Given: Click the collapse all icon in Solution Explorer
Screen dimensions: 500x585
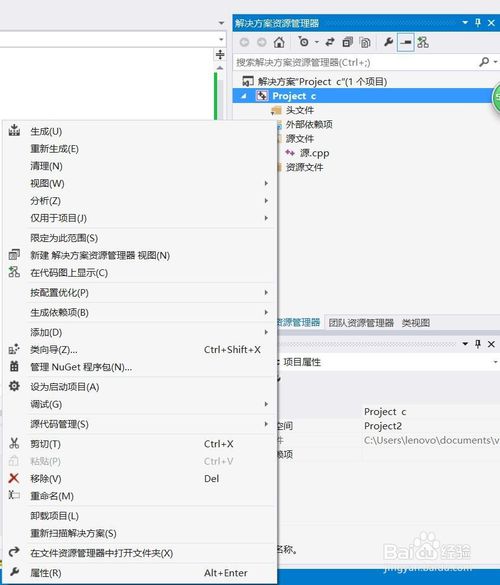Looking at the screenshot, I should point(347,42).
